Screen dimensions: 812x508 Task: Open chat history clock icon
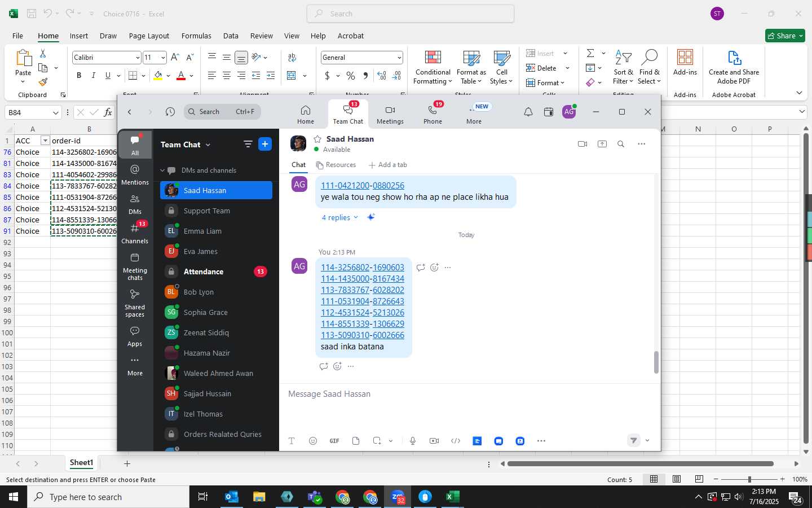[170, 112]
